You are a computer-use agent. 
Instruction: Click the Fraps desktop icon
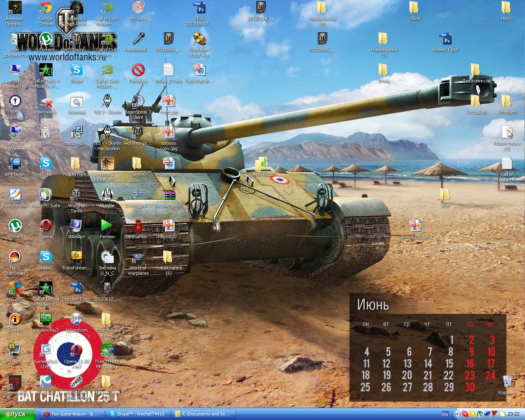pos(15,351)
